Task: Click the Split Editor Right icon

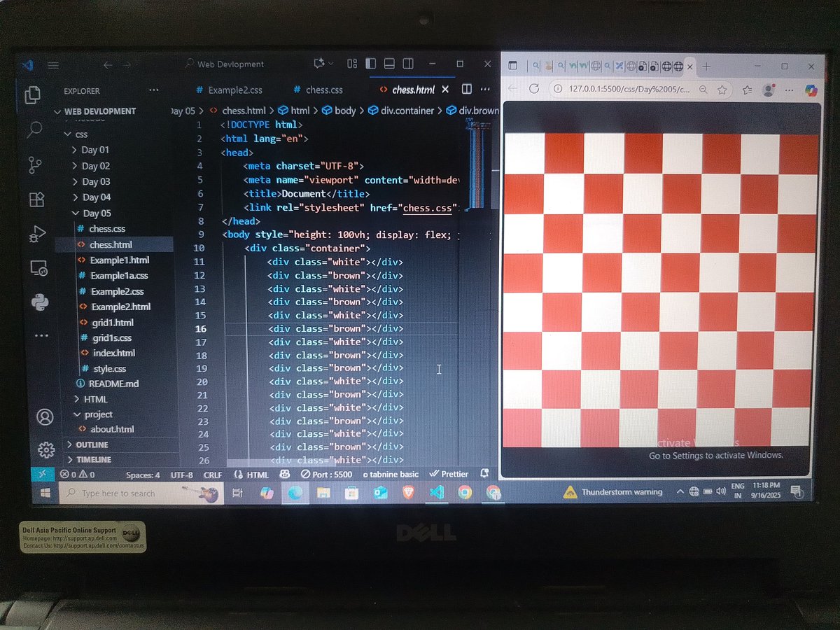Action: click(467, 89)
